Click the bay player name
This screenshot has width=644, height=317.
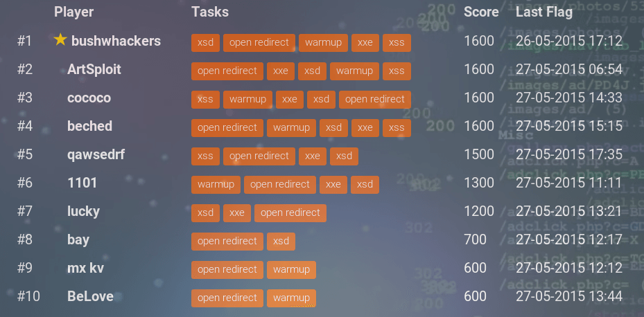[x=79, y=239]
